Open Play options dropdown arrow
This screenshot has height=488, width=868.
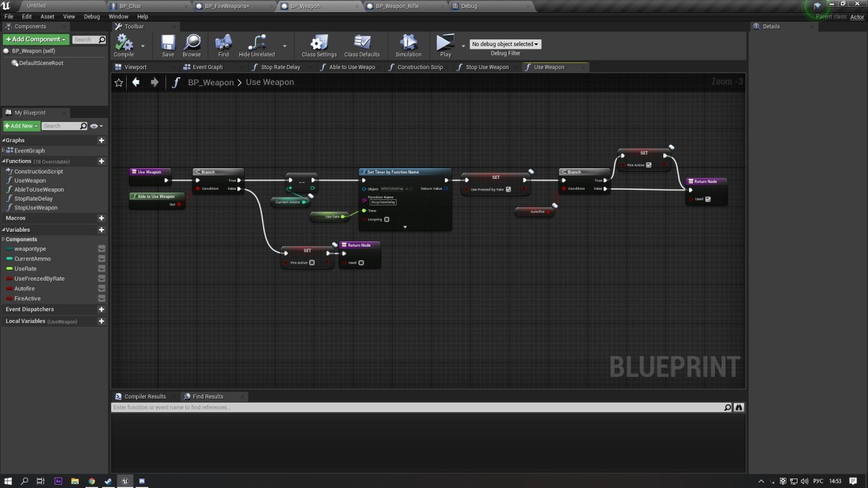[463, 46]
